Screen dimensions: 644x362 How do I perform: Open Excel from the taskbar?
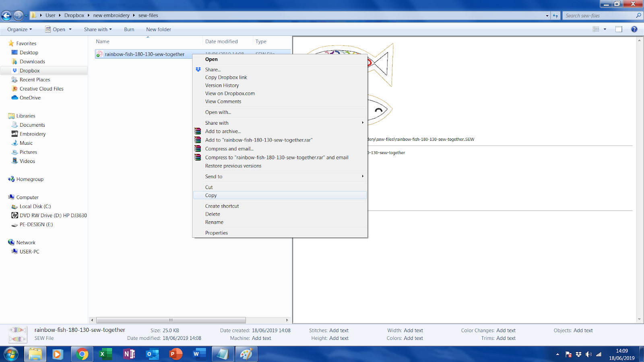105,354
